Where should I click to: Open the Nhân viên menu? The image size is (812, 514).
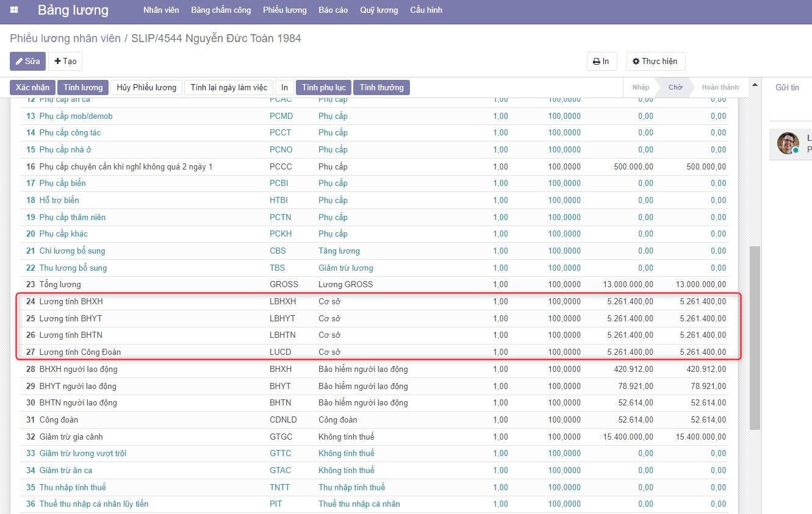pos(161,10)
